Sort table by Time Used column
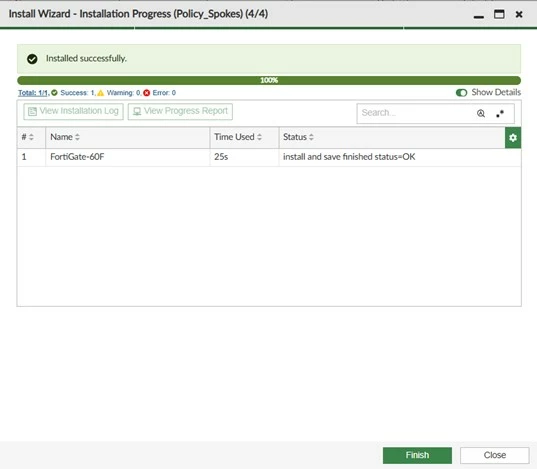 tap(238, 137)
